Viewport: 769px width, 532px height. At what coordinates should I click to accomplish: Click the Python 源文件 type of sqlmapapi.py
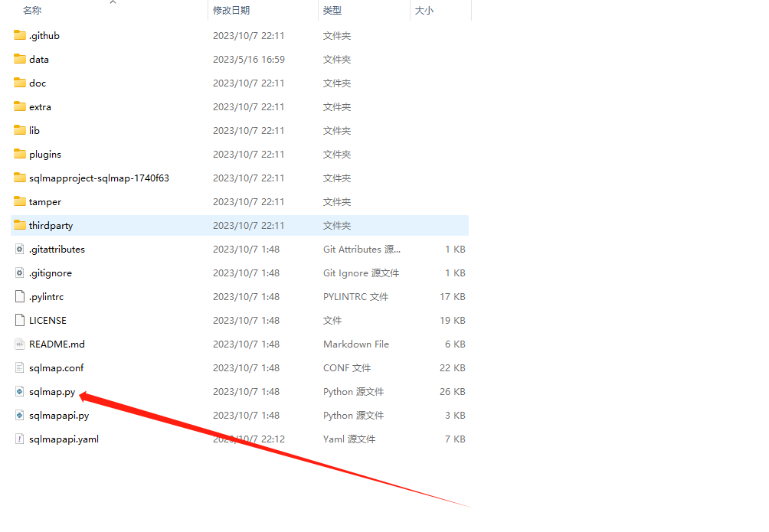coord(354,416)
